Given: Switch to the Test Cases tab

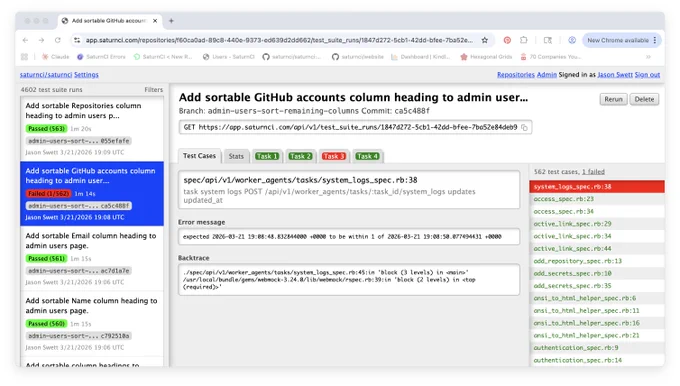Looking at the screenshot, I should click(x=199, y=156).
